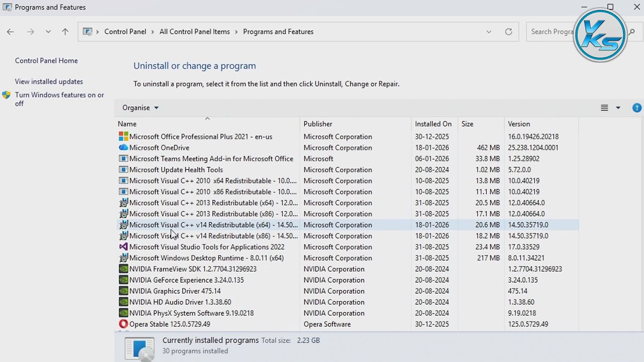
Task: Click the 217 MB size cell
Action: point(489,258)
